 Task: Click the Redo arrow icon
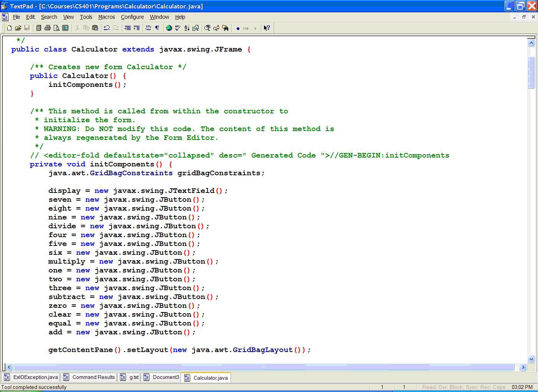click(x=116, y=28)
